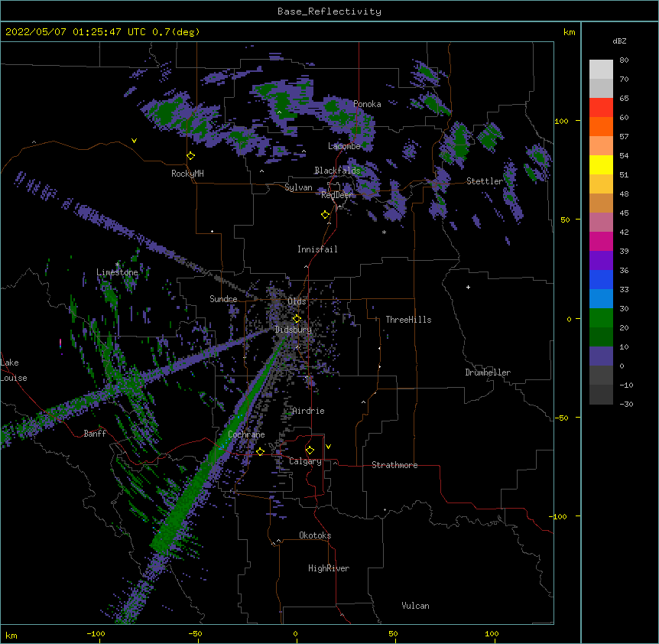Click the legend value -30
Image resolution: width=659 pixels, height=644 pixels.
click(626, 404)
